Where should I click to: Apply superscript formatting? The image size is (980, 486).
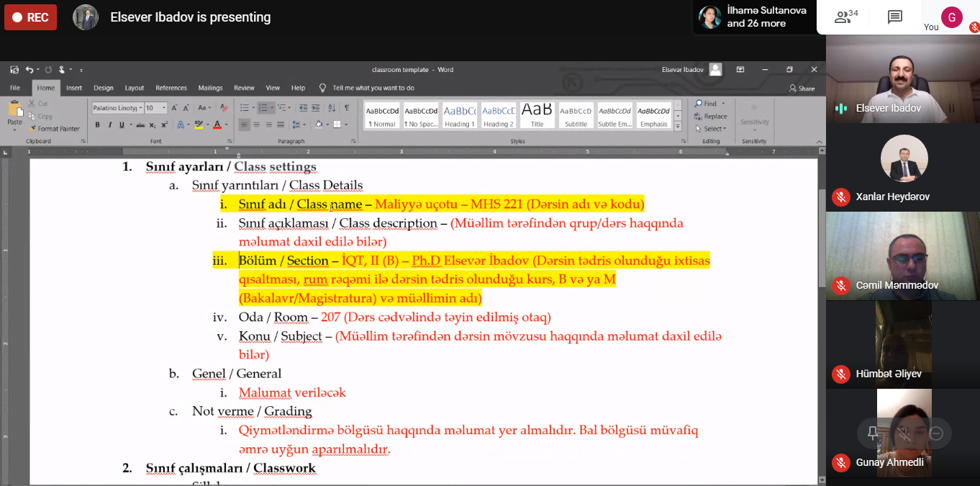[164, 125]
